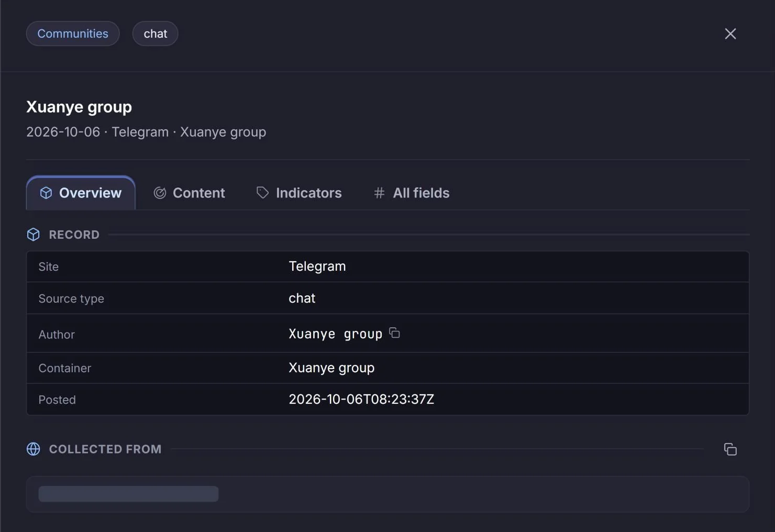Image resolution: width=775 pixels, height=532 pixels.
Task: Click the cube icon beside RECORD
Action: pos(34,235)
